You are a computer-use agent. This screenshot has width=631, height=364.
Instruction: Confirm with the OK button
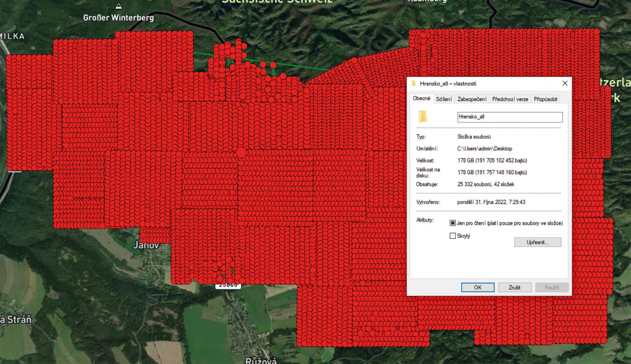point(478,287)
